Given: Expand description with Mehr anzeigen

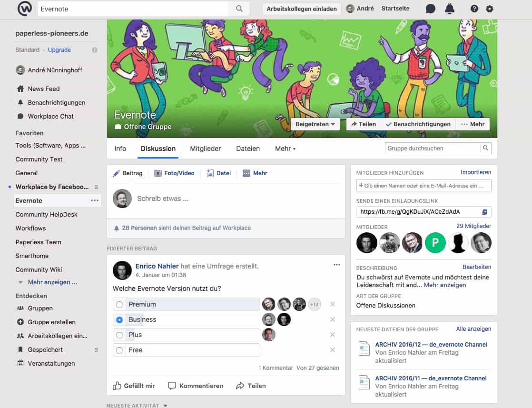Looking at the screenshot, I should 445,285.
